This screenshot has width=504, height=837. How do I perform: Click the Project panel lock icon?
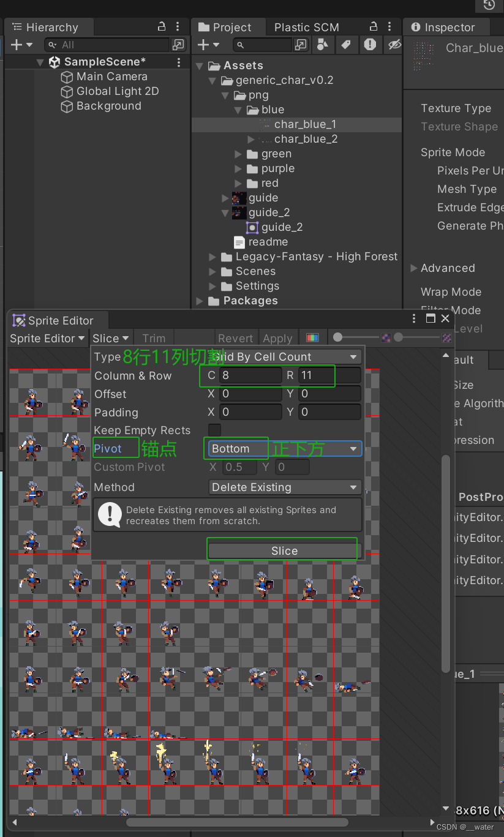[x=374, y=27]
